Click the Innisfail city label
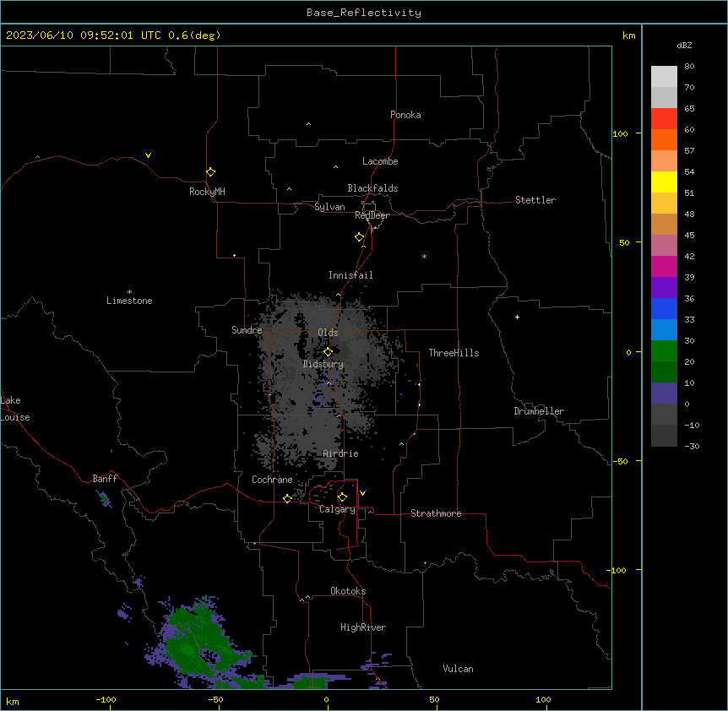 [350, 275]
